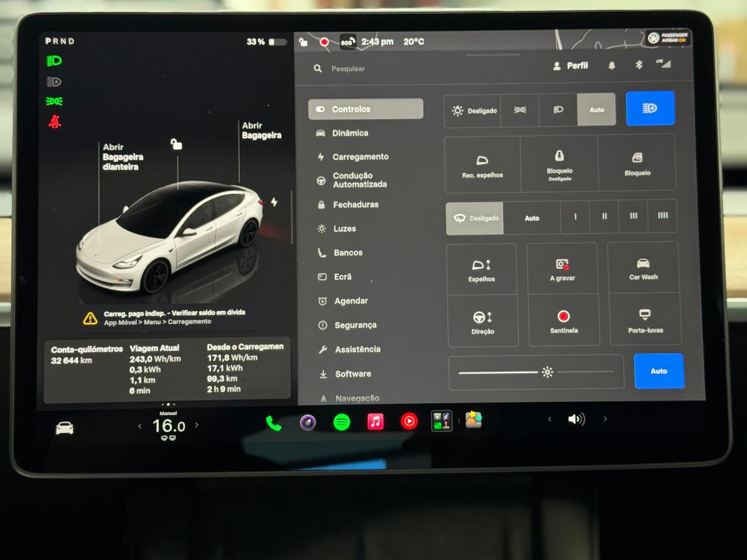The height and width of the screenshot is (560, 747).
Task: Tap Rec. espelhos to fold mirrors
Action: [x=482, y=165]
